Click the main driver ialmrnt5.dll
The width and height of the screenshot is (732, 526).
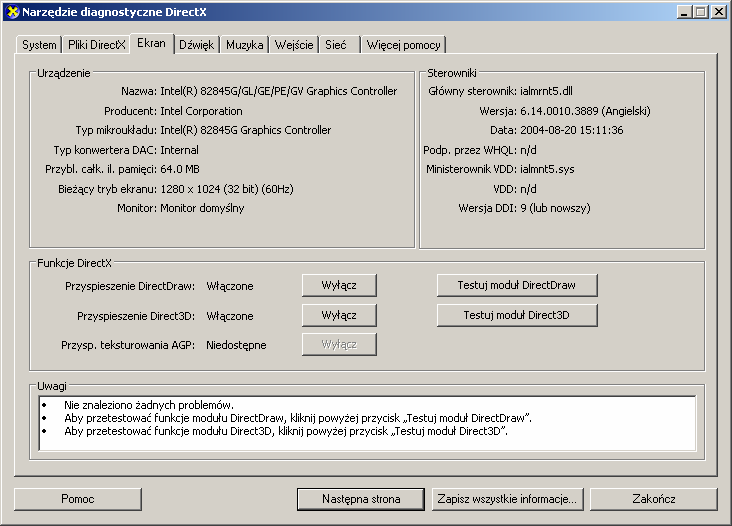pos(546,91)
